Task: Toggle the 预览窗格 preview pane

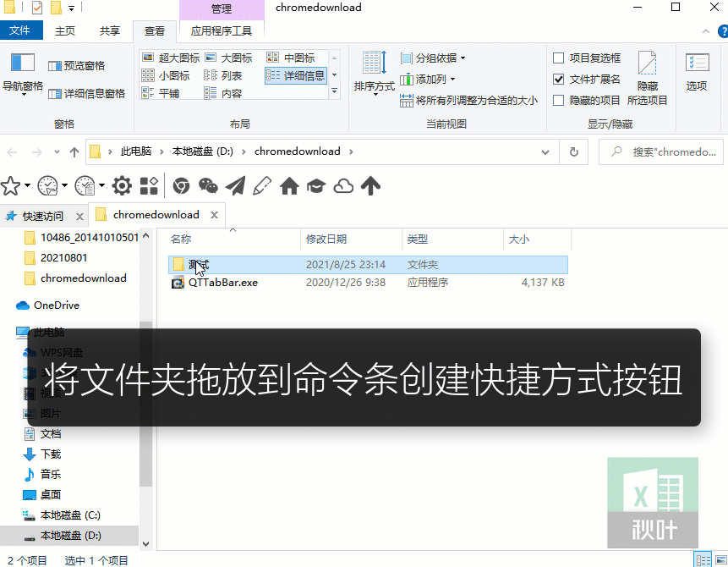Action: [x=77, y=65]
